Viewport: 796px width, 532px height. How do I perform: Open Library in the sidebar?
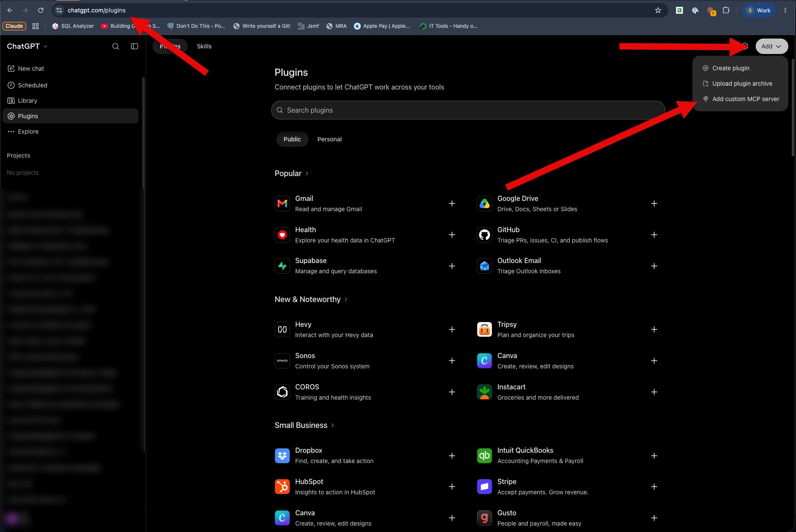click(x=70, y=101)
